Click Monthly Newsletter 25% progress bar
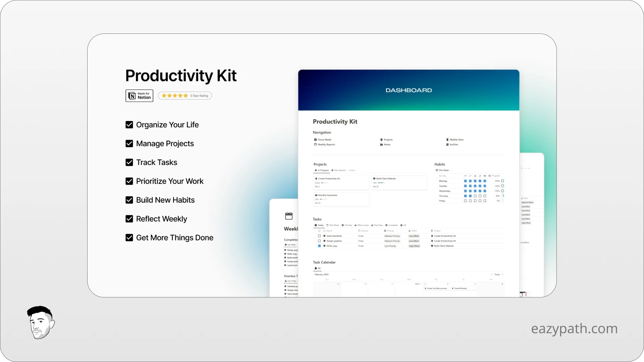This screenshot has width=644, height=362. coord(323,199)
